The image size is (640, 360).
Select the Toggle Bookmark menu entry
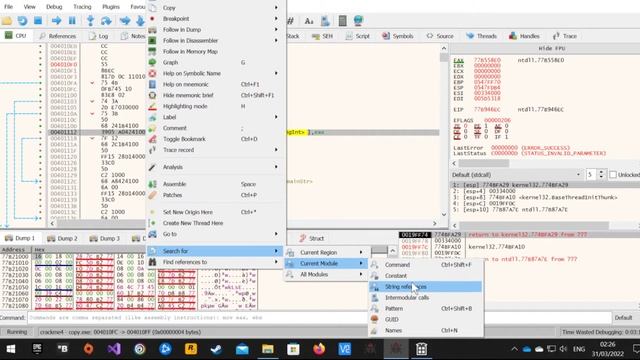point(216,139)
